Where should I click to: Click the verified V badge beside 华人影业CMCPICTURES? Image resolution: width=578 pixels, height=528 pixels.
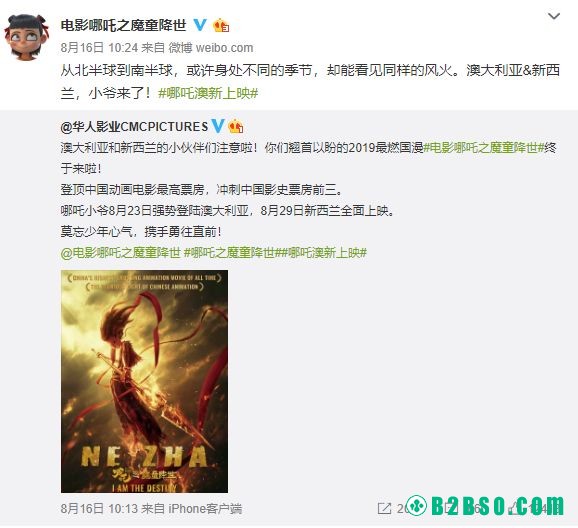pyautogui.click(x=217, y=126)
